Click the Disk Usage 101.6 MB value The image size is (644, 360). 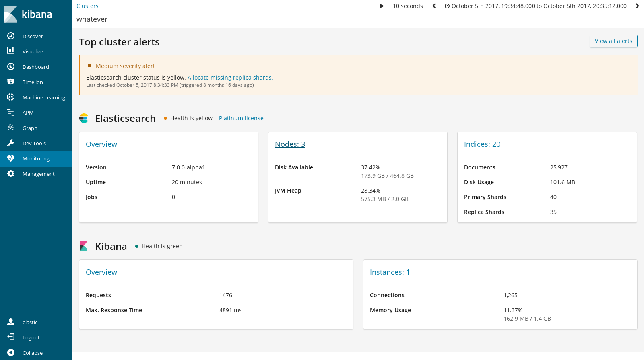563,182
